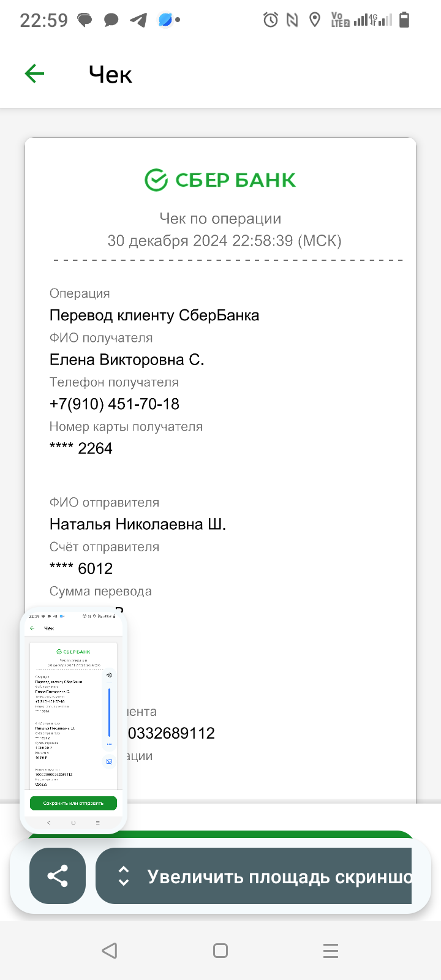Tap the Сбербанк logo on the receipt
The width and height of the screenshot is (441, 980).
tap(221, 180)
